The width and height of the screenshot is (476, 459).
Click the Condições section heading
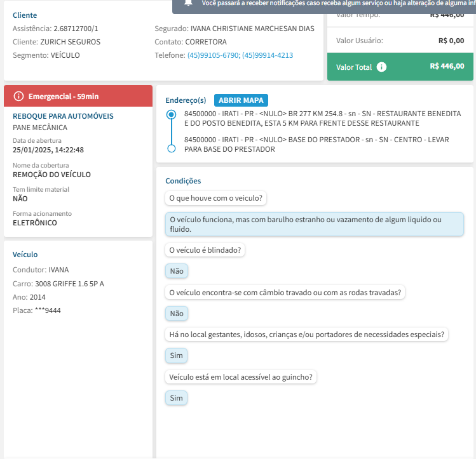point(183,181)
